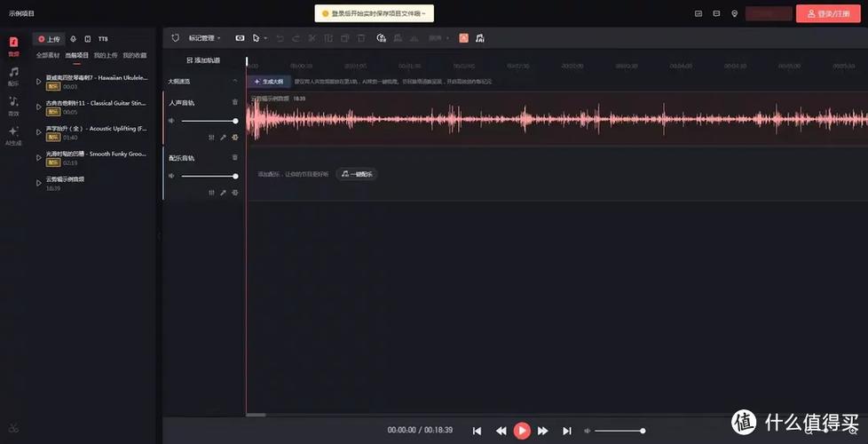Open settings gear for 人声音轨
Image resolution: width=868 pixels, height=444 pixels.
click(x=235, y=138)
